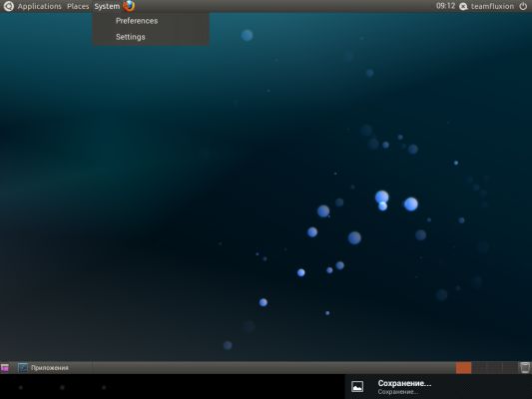
Task: Click the power button icon
Action: 523,6
